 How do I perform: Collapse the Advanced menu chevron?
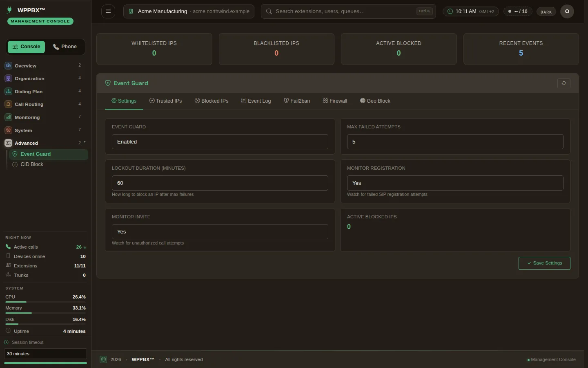[85, 142]
